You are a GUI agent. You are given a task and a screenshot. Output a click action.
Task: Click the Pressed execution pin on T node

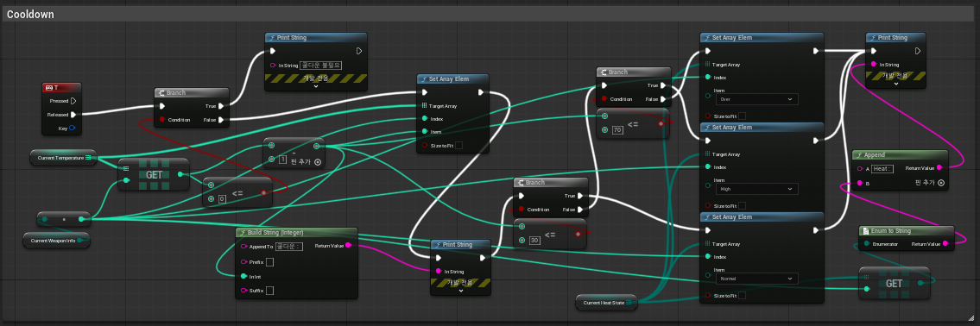pyautogui.click(x=73, y=101)
